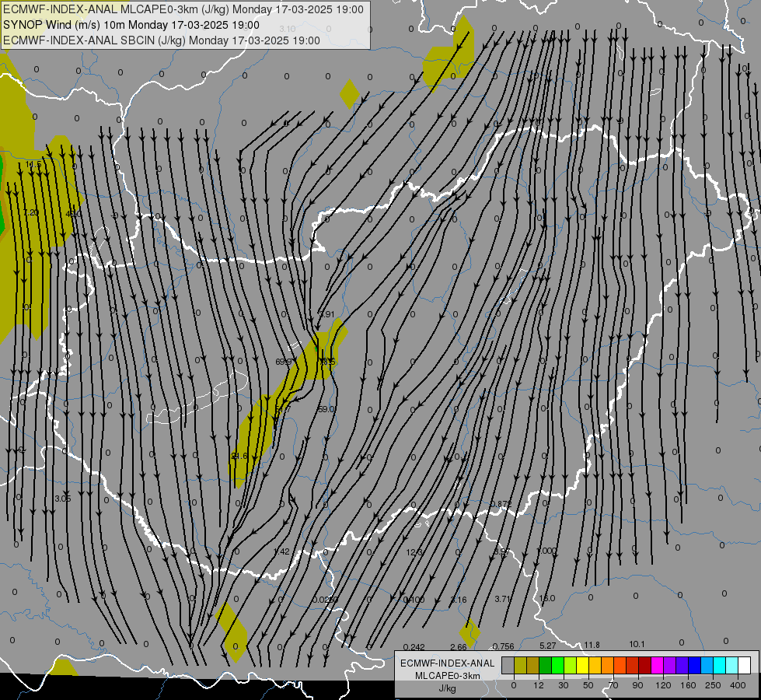Choose the pure yellow legend swatch
This screenshot has height=700, width=761.
tap(583, 665)
